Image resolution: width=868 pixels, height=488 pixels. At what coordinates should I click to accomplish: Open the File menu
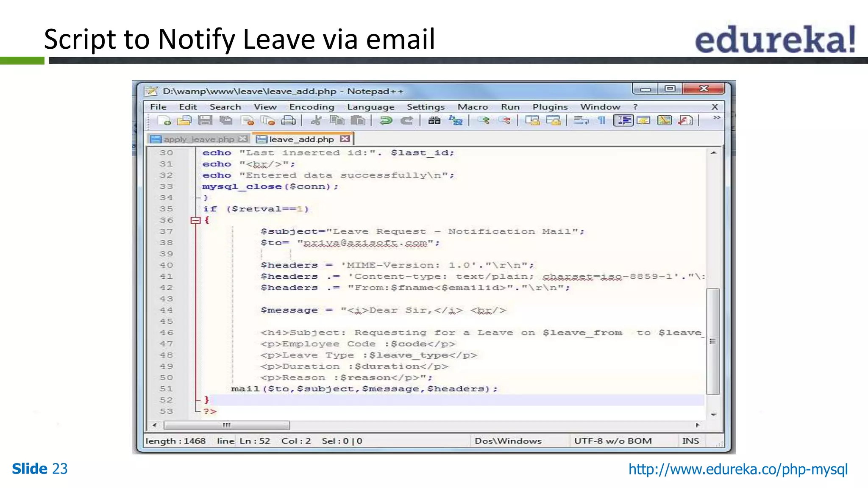click(158, 107)
